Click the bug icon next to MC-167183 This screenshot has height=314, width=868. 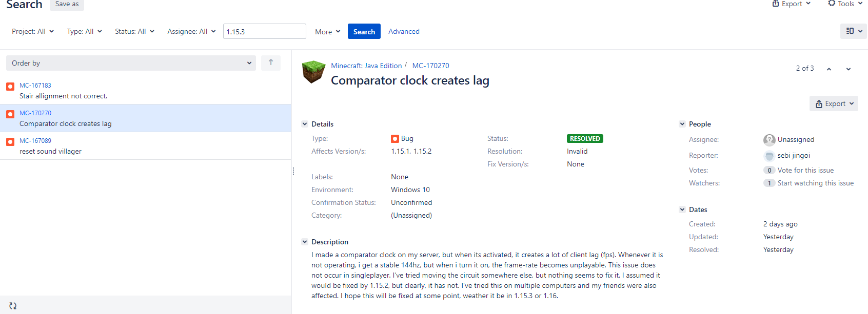pyautogui.click(x=10, y=87)
